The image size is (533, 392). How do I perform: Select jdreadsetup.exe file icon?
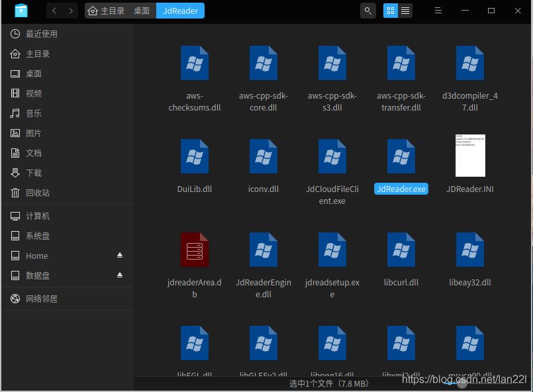332,250
